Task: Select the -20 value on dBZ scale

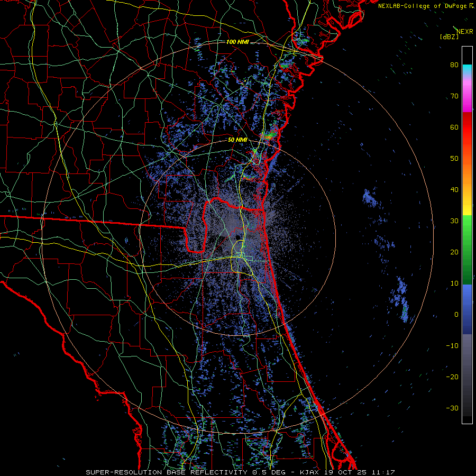Action: point(452,377)
